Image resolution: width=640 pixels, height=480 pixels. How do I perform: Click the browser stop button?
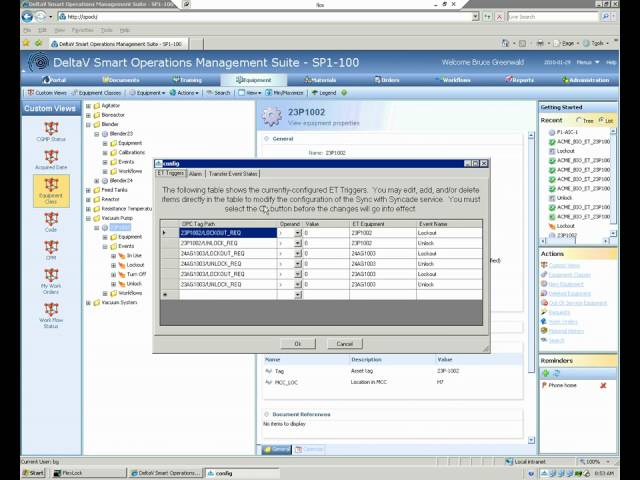coord(499,17)
